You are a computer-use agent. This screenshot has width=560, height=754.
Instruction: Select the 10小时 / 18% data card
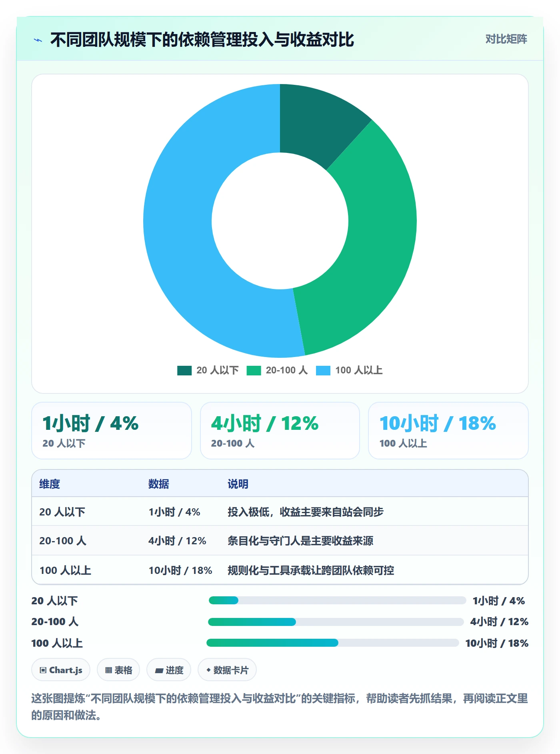coord(448,431)
